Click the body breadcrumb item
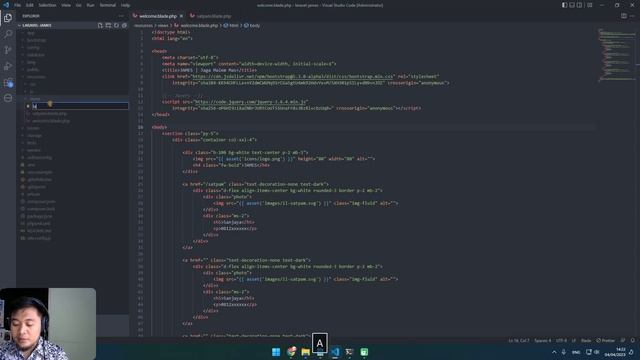Image resolution: width=640 pixels, height=360 pixels. [x=252, y=25]
